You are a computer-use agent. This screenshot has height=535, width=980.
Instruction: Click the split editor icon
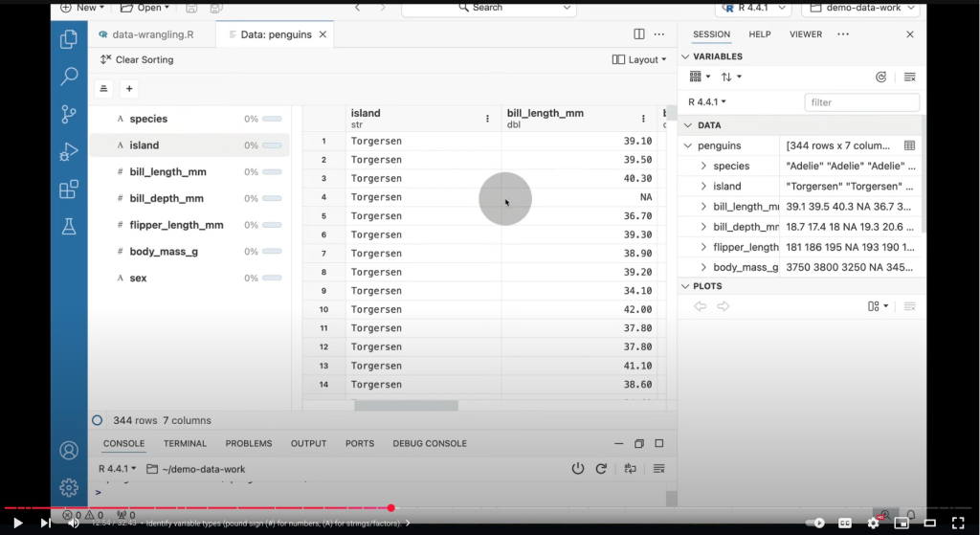(638, 34)
